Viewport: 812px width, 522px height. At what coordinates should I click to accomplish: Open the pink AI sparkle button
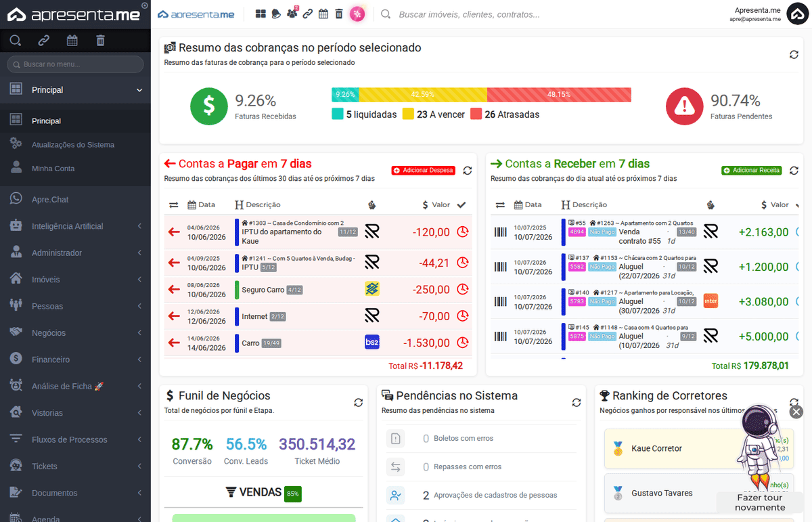(357, 14)
